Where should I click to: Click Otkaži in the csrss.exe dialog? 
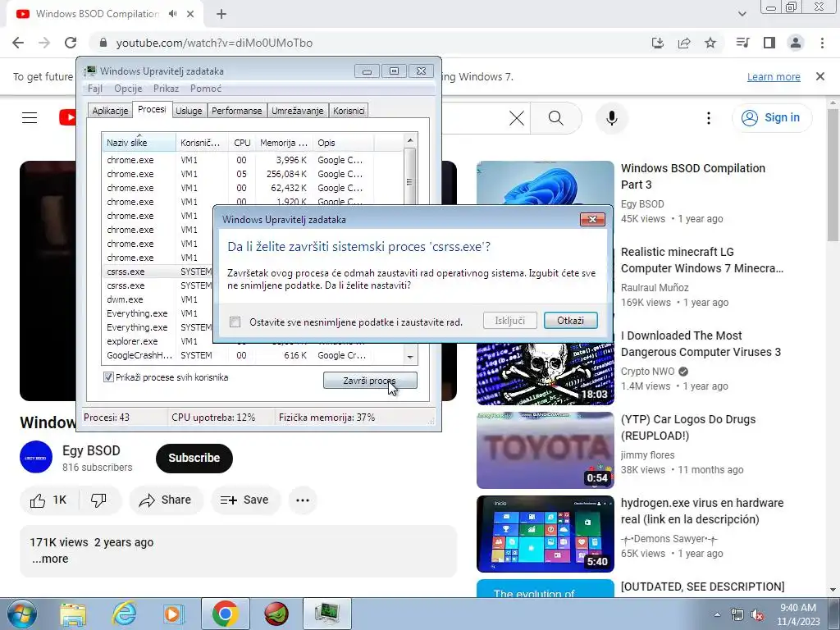point(571,321)
